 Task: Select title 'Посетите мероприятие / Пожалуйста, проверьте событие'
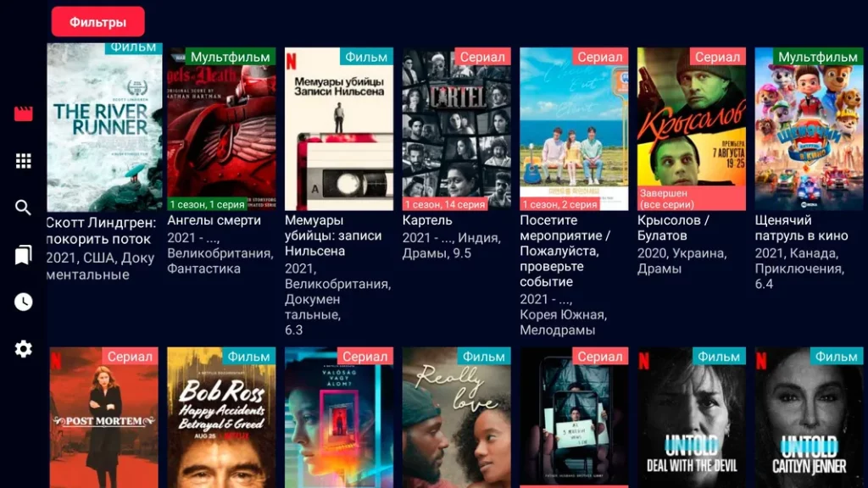pos(565,251)
